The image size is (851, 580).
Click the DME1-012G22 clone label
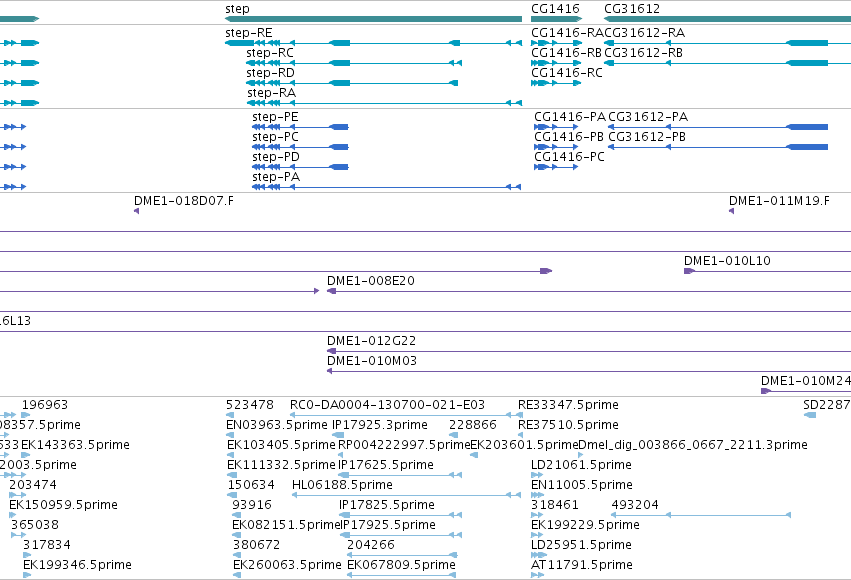click(x=371, y=341)
